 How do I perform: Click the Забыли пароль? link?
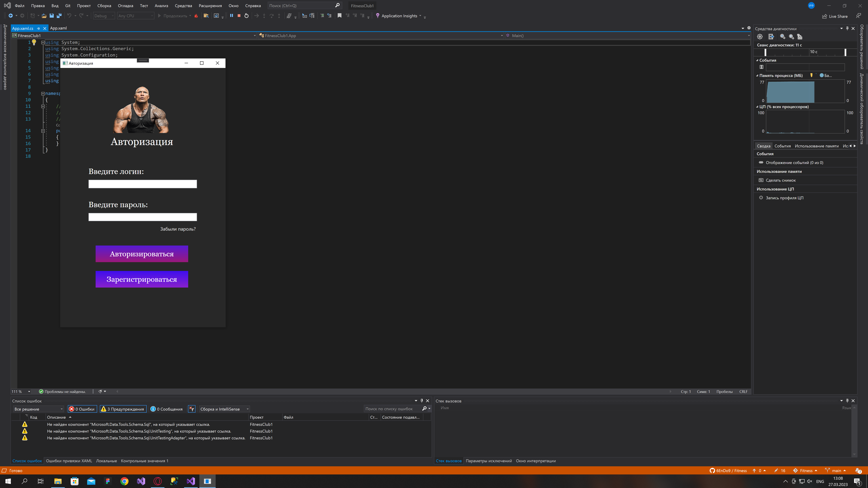177,229
